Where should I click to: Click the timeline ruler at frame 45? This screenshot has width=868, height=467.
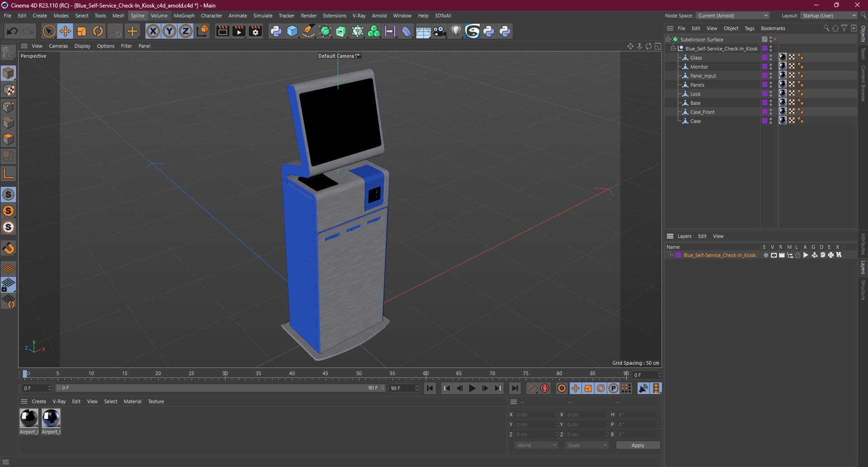325,374
